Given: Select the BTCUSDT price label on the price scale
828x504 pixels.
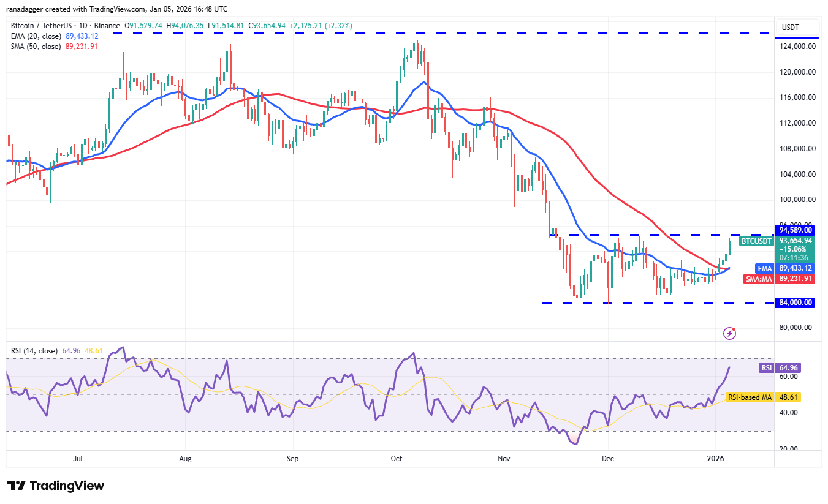Looking at the screenshot, I should click(x=756, y=241).
